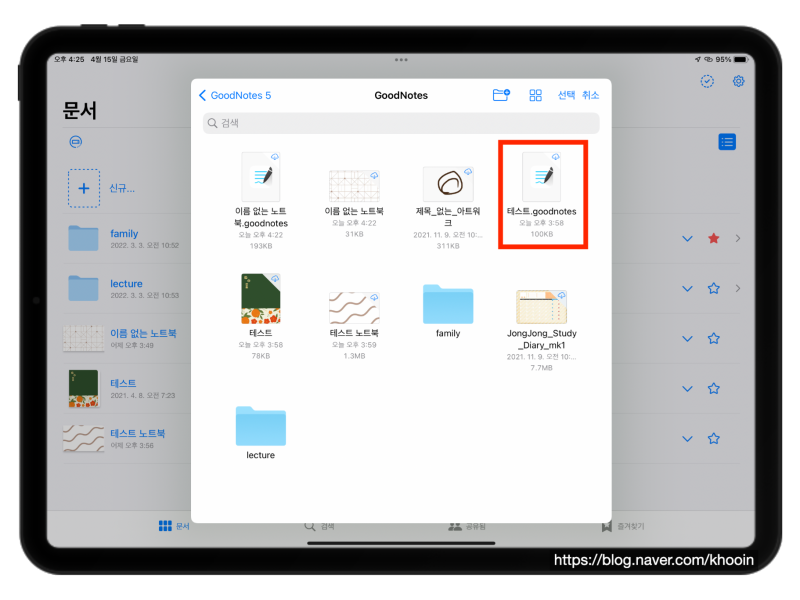
Task: Favorite 테스트 notebook star
Action: [714, 388]
